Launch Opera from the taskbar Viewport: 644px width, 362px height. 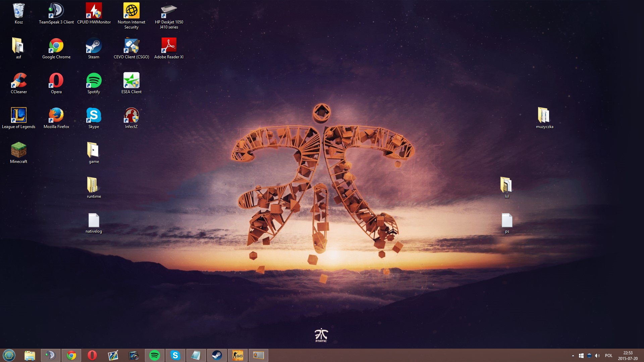[x=92, y=355]
